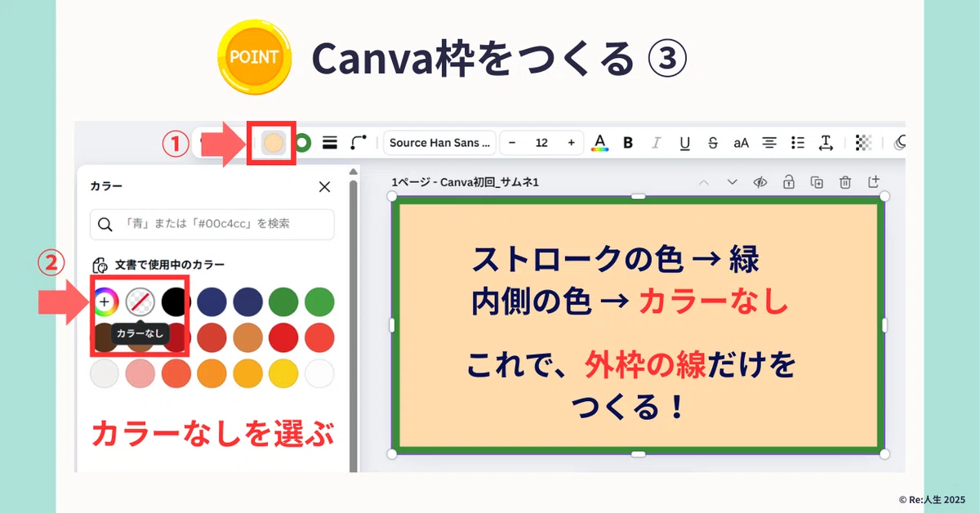Toggle the aA uppercase option
Screen dimensions: 980x513
point(741,143)
